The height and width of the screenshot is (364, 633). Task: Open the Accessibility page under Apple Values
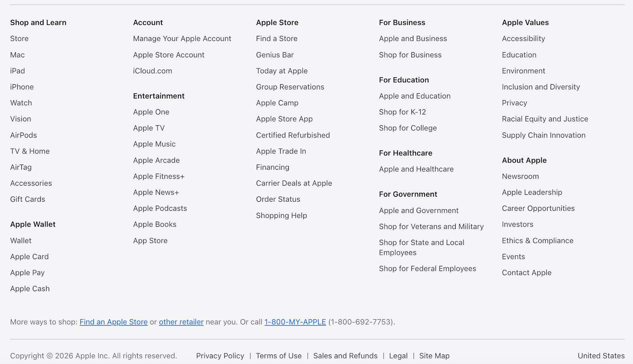click(x=523, y=38)
